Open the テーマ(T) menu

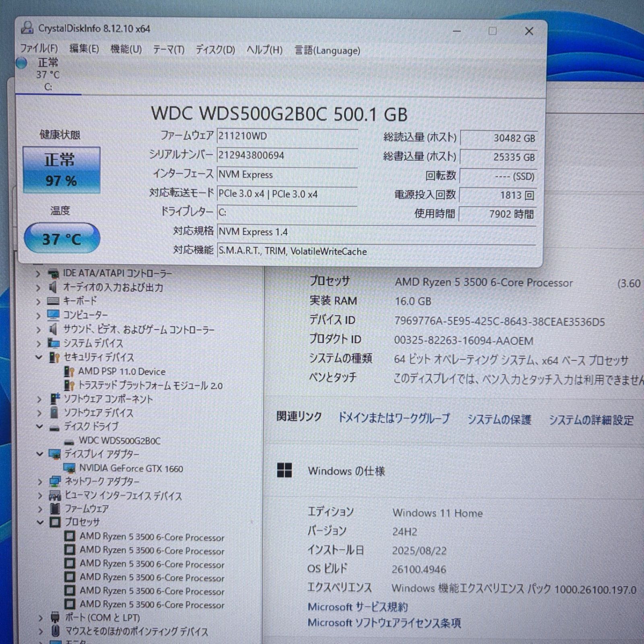[x=169, y=50]
